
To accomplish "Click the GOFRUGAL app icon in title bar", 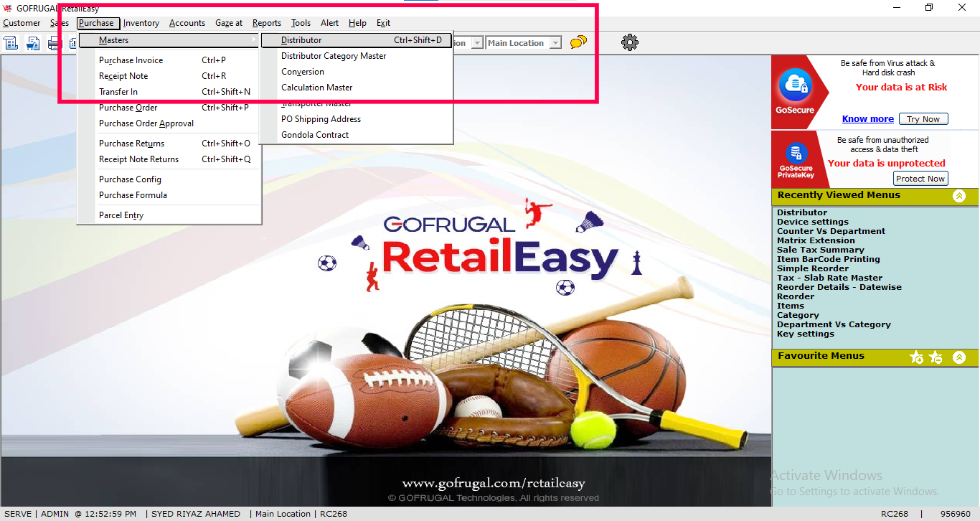I will tap(8, 8).
